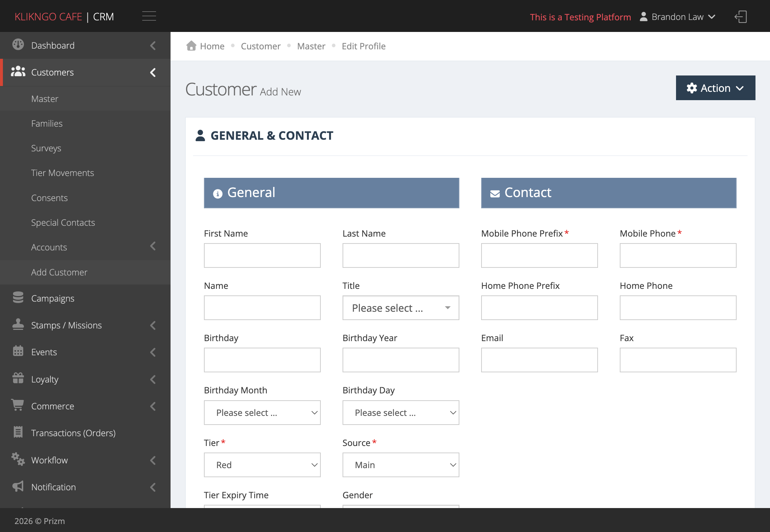Image resolution: width=770 pixels, height=532 pixels.
Task: Click the Loyalty gift icon
Action: [18, 378]
